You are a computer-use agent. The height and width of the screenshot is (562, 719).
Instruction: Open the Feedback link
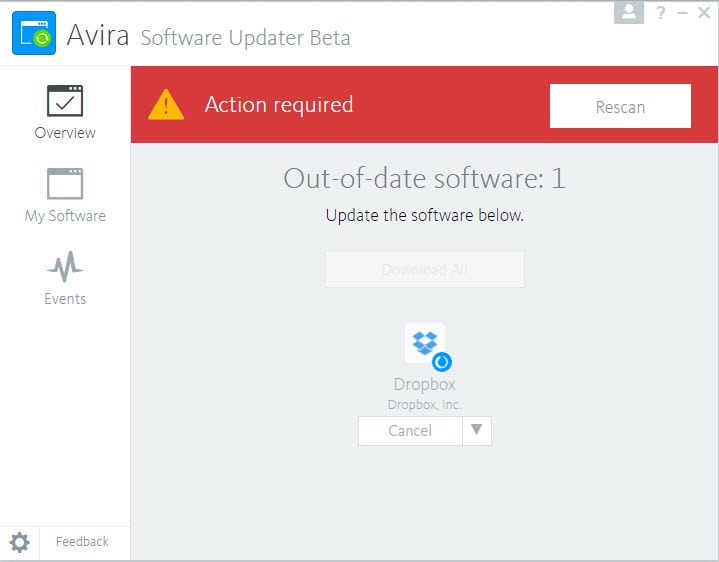coord(82,542)
